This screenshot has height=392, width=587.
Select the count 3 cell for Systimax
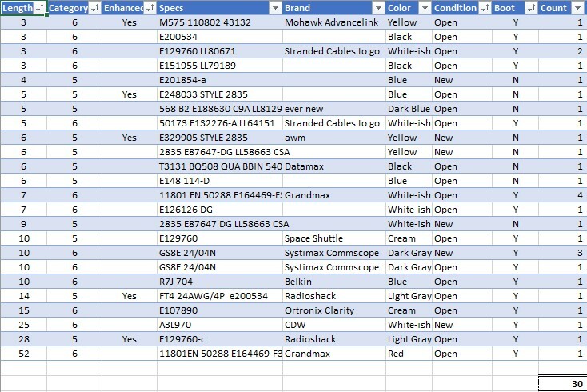tap(563, 253)
